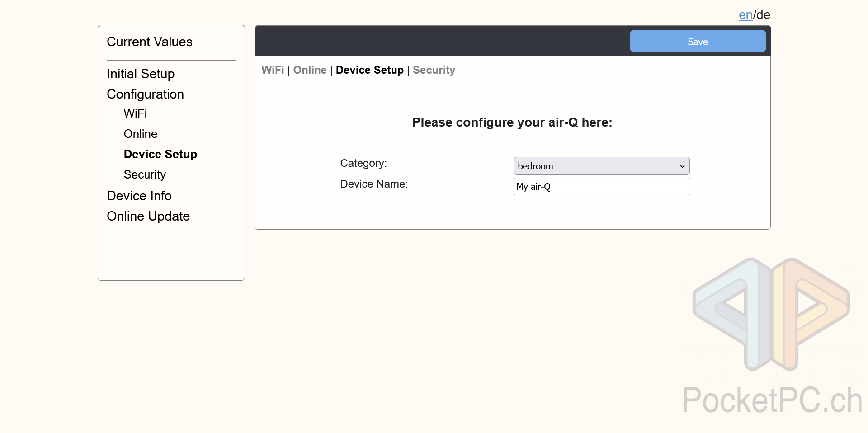Open WiFi under Configuration in sidebar
868x433 pixels.
point(135,113)
